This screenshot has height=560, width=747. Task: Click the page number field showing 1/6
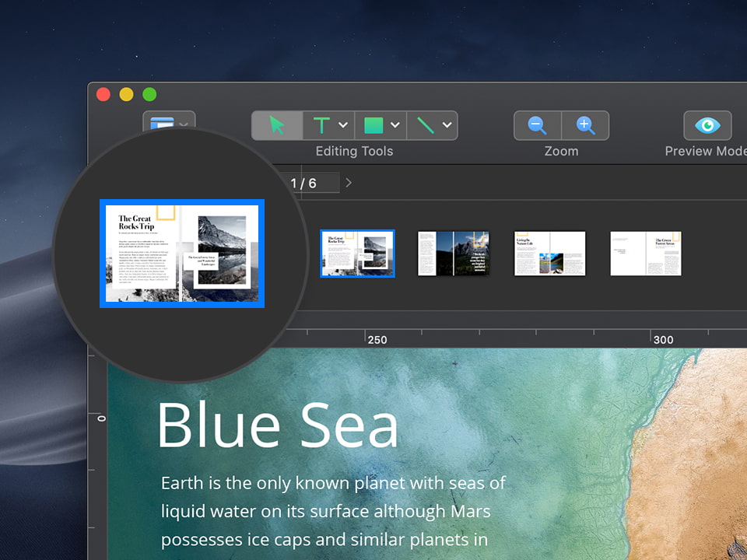303,182
